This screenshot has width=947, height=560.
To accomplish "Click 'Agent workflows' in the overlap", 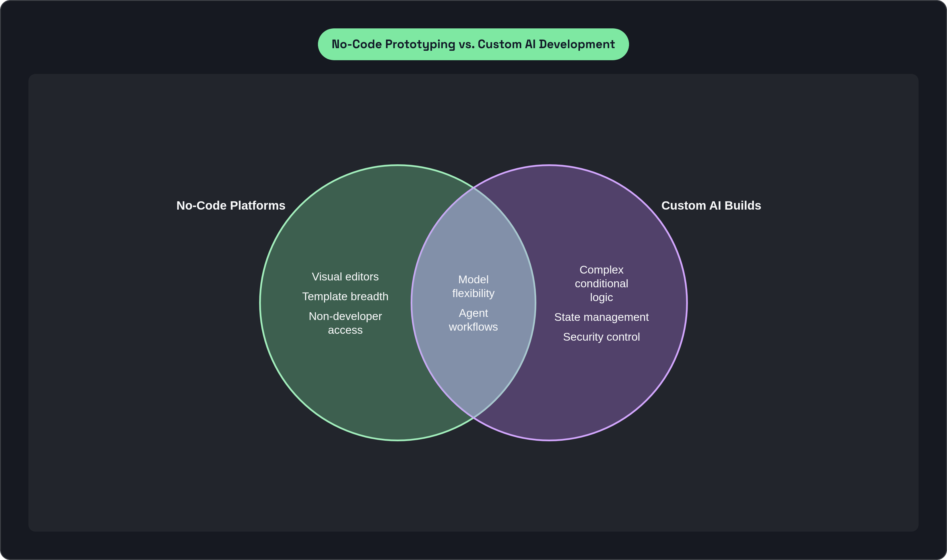I will coord(473,320).
